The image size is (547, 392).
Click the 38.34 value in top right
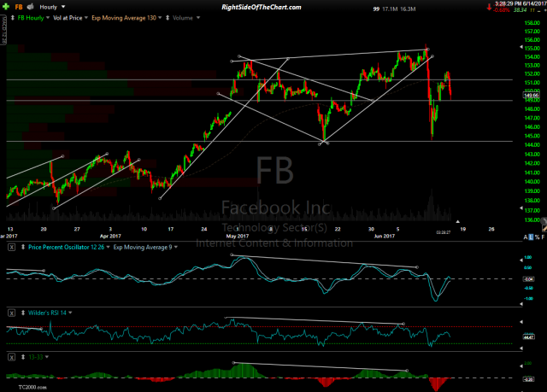point(520,10)
